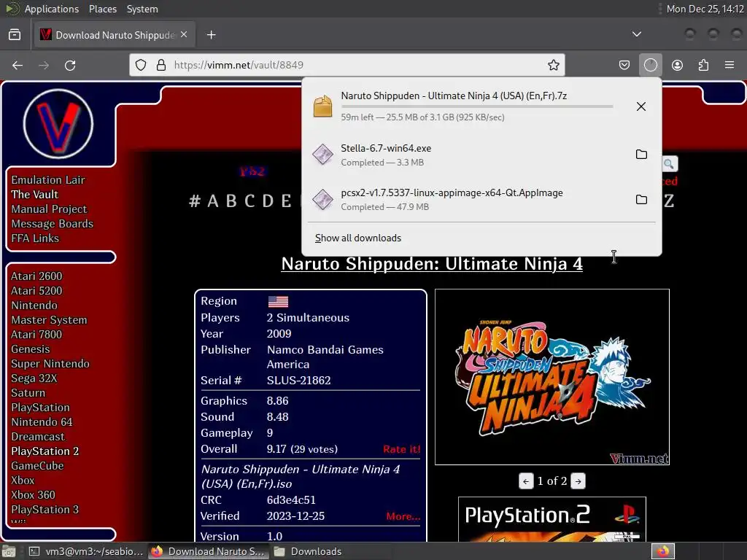Click the Naruto Ultimate Ninja 4 cover image
This screenshot has height=560, width=747.
552,377
